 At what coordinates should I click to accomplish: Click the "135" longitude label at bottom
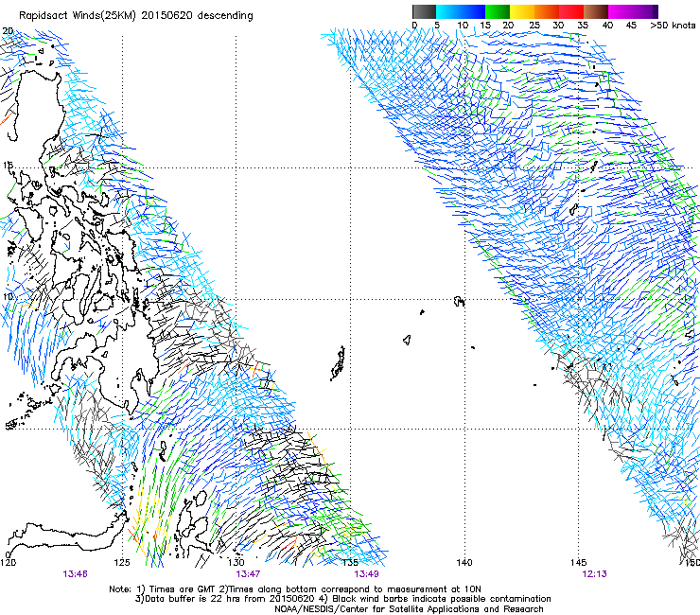point(350,562)
